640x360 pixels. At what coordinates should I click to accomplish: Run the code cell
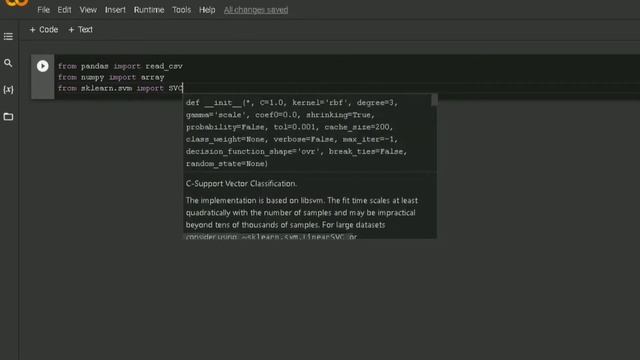coord(42,66)
